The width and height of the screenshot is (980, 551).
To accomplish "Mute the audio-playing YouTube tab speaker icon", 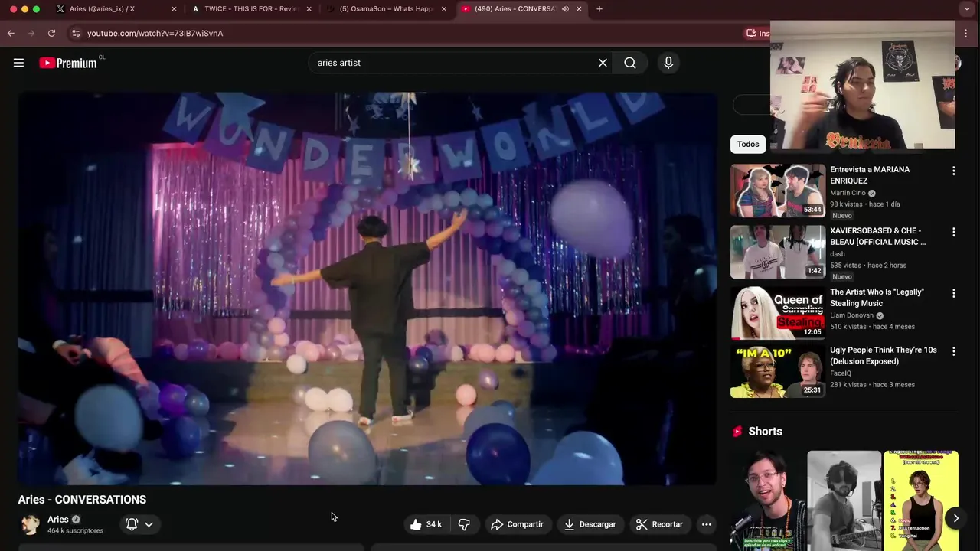I will [x=565, y=9].
